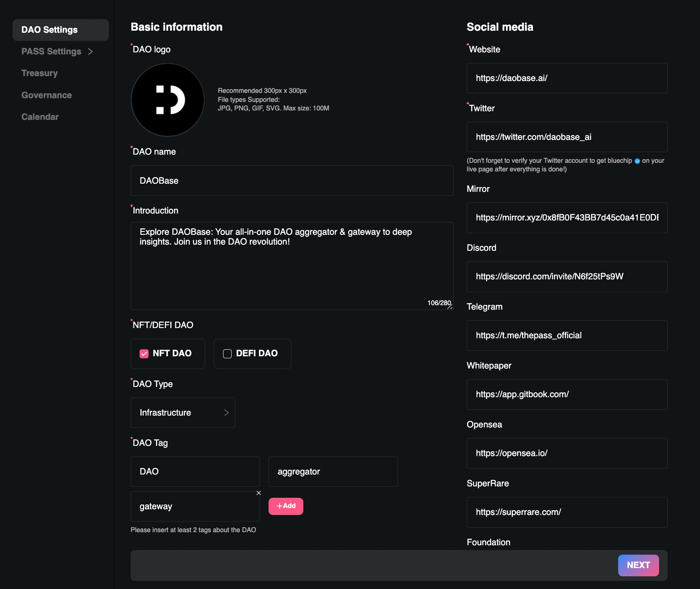The height and width of the screenshot is (589, 700).
Task: Focus the Website URL field
Action: point(567,78)
